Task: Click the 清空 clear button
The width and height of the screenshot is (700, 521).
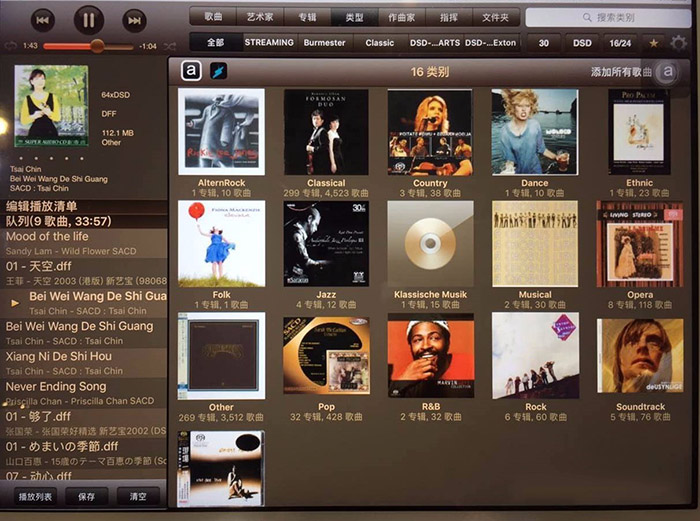Action: tap(138, 496)
